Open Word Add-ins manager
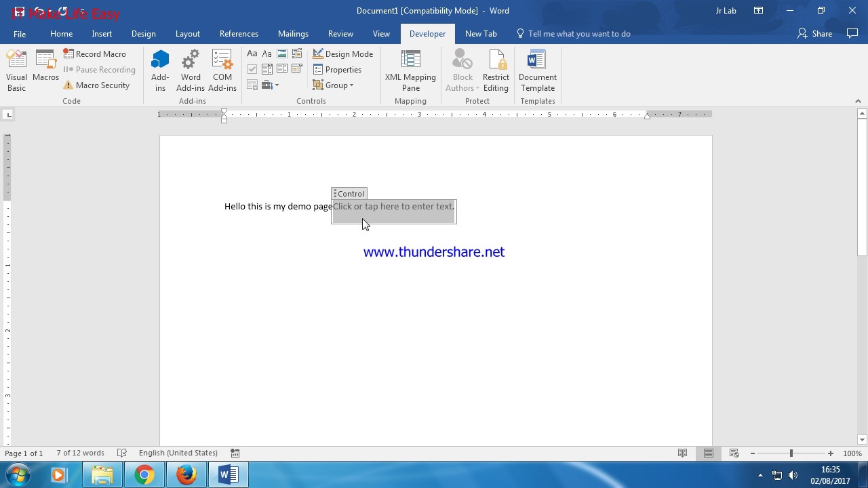The height and width of the screenshot is (488, 868). (191, 70)
